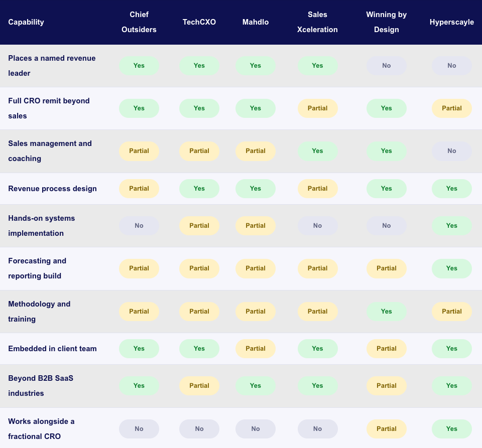Image resolution: width=482 pixels, height=448 pixels.
Task: Click Chief Outsiders' Partial for Sales management
Action: [x=139, y=151]
